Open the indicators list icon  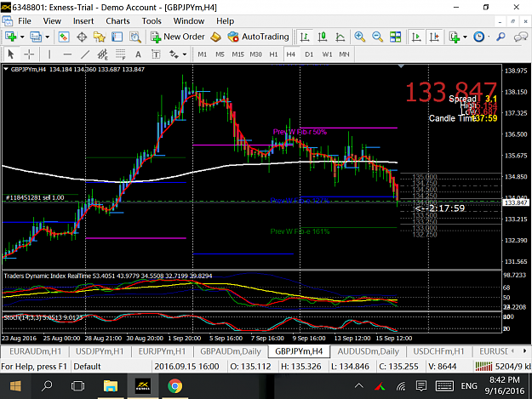(x=455, y=37)
